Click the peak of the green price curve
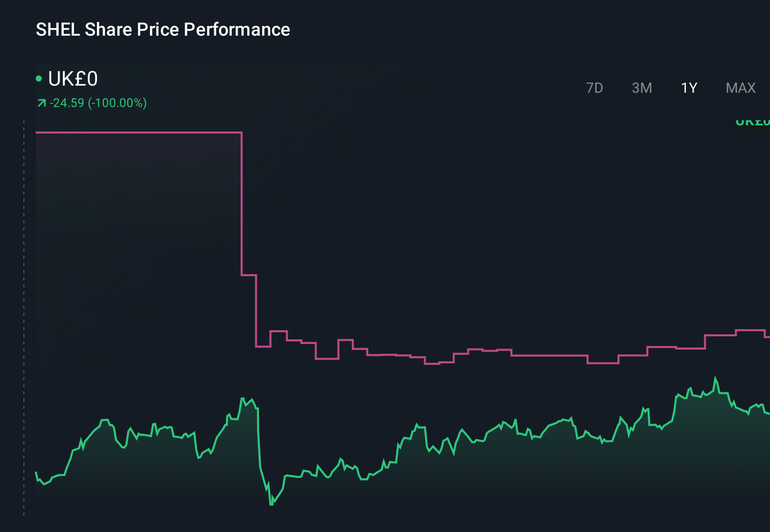Screen dimensions: 770x532 [716, 377]
